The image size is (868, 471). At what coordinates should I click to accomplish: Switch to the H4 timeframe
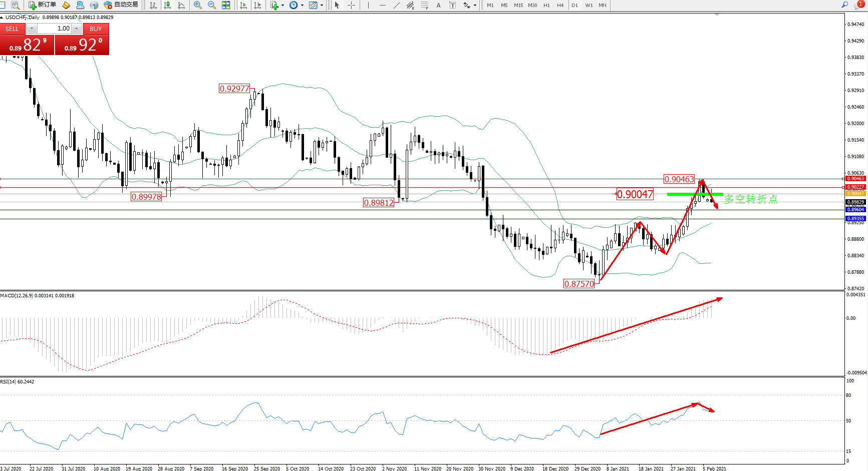(x=560, y=5)
